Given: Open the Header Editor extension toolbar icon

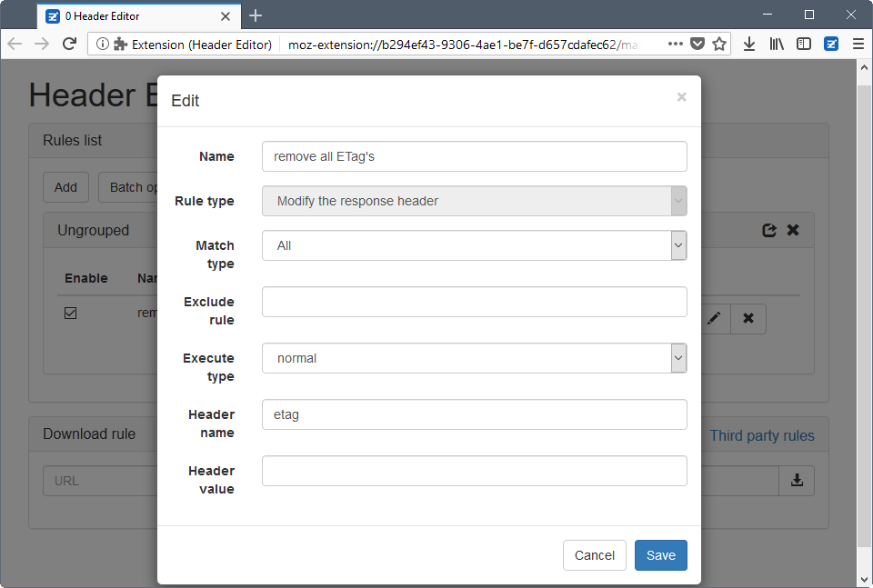Looking at the screenshot, I should click(831, 44).
